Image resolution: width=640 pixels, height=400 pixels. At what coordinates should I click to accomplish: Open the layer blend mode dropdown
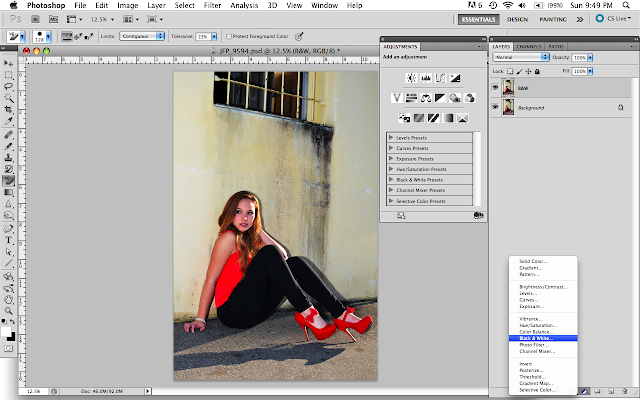(520, 57)
